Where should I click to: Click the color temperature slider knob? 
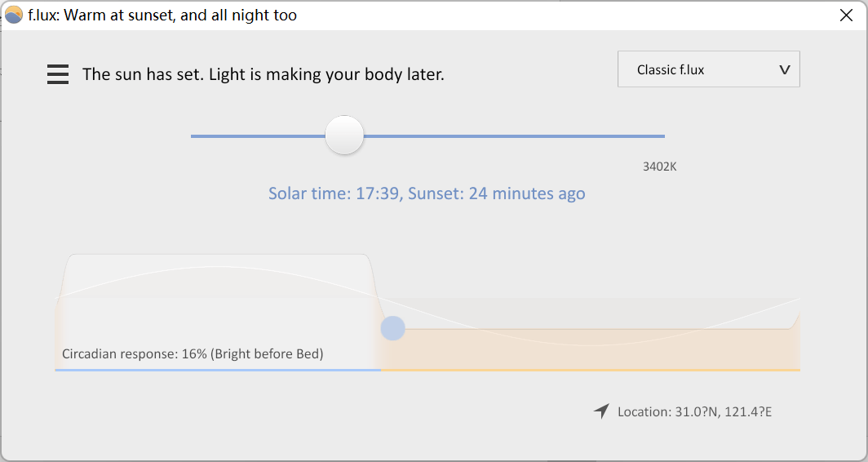(x=344, y=135)
